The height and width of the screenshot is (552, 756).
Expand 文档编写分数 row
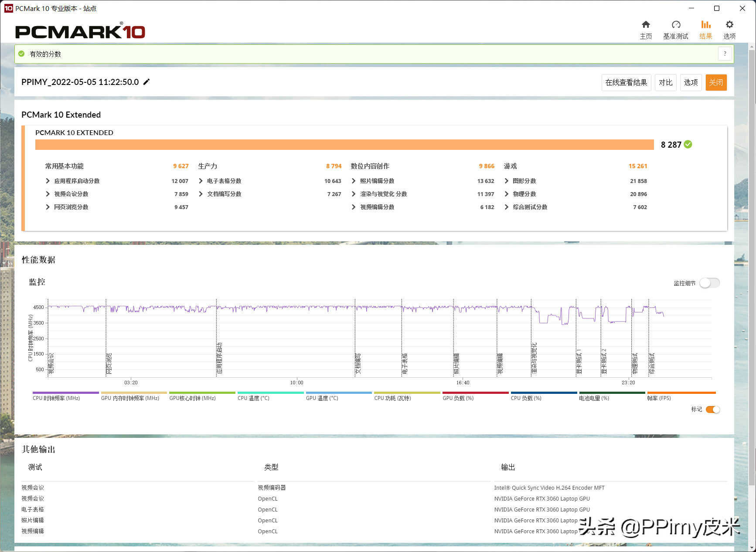[x=201, y=194]
